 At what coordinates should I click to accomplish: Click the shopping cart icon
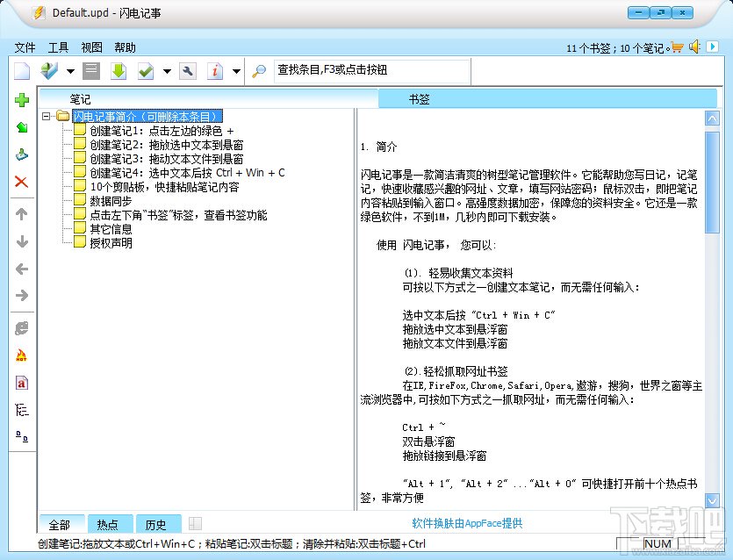678,47
